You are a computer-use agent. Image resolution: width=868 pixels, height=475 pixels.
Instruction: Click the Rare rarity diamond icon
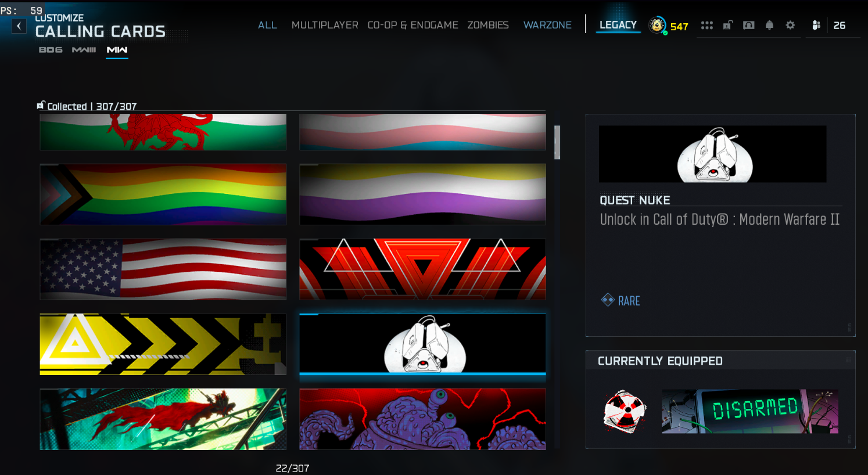(608, 300)
